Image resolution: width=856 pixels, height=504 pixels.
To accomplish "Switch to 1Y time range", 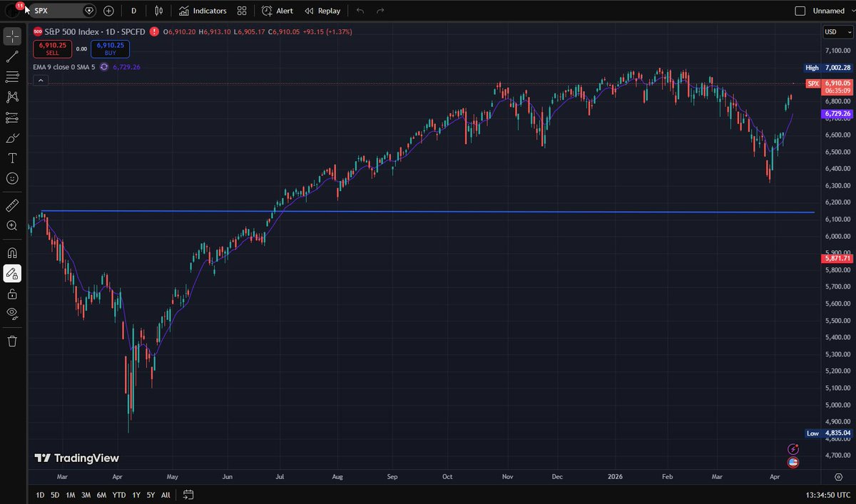I will (136, 494).
